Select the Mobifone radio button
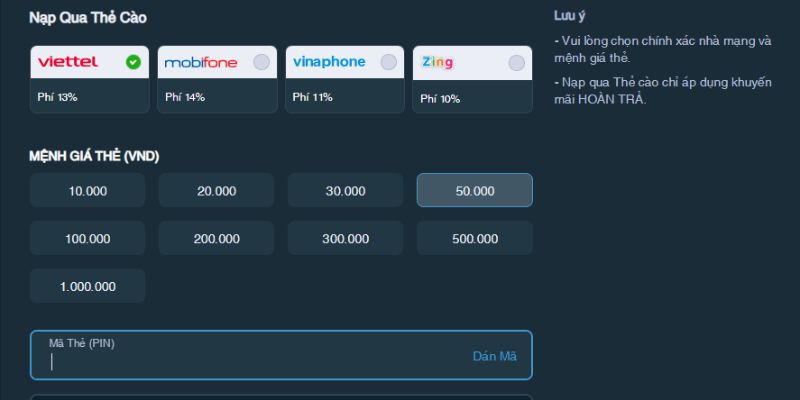 [261, 62]
